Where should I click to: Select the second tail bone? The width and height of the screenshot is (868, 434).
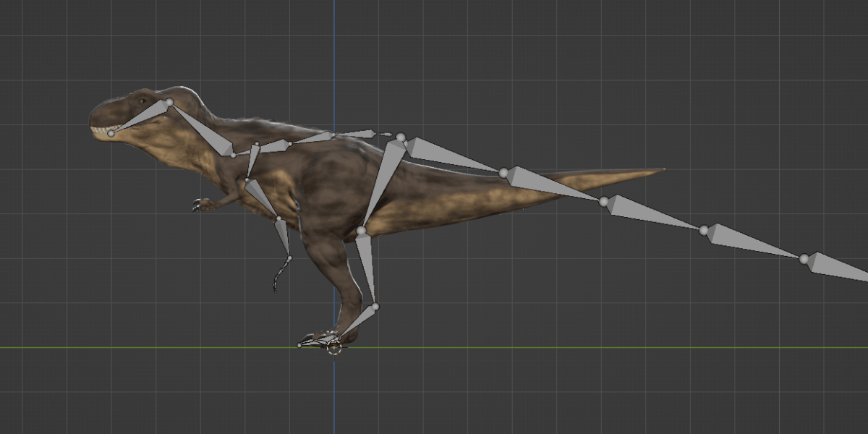(553, 183)
